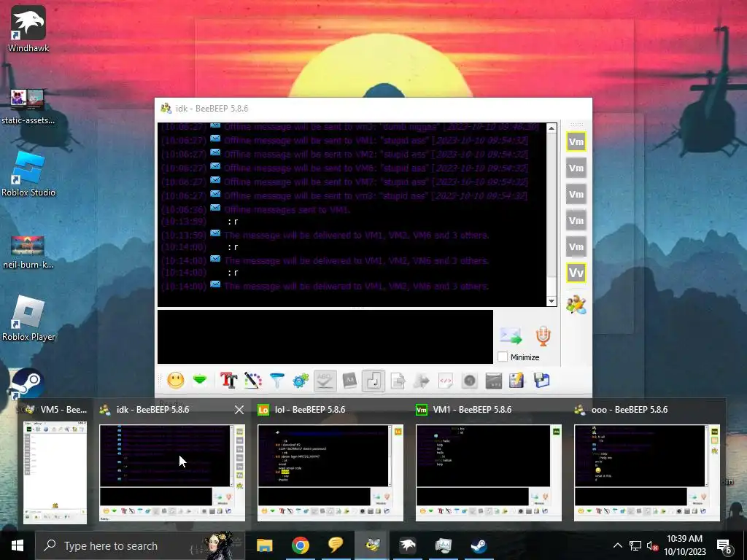The height and width of the screenshot is (560, 747).
Task: Open the notification center with badge 6
Action: [724, 545]
